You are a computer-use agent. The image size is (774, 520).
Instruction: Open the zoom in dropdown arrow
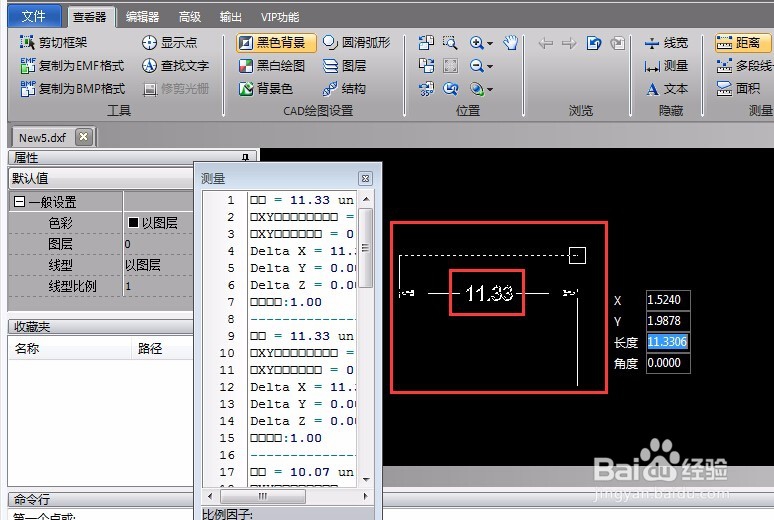(x=490, y=43)
